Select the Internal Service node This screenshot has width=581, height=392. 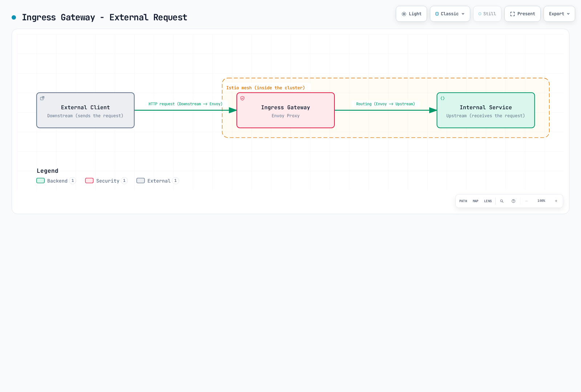click(485, 110)
